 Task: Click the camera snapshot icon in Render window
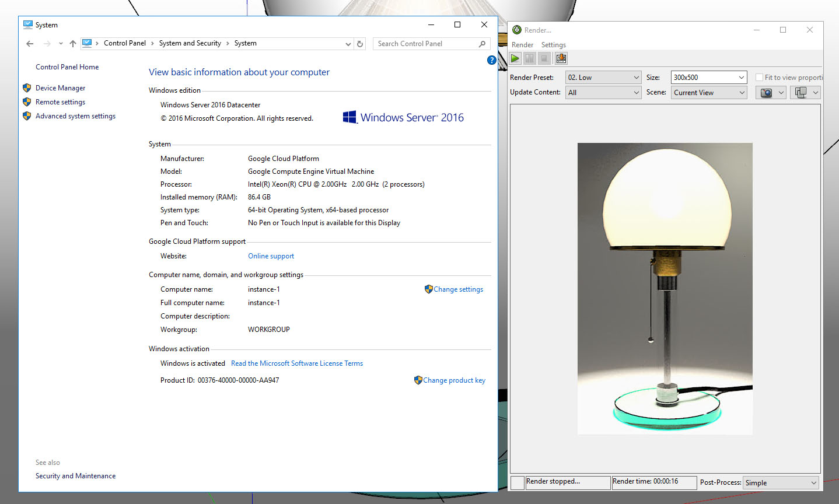coord(766,93)
